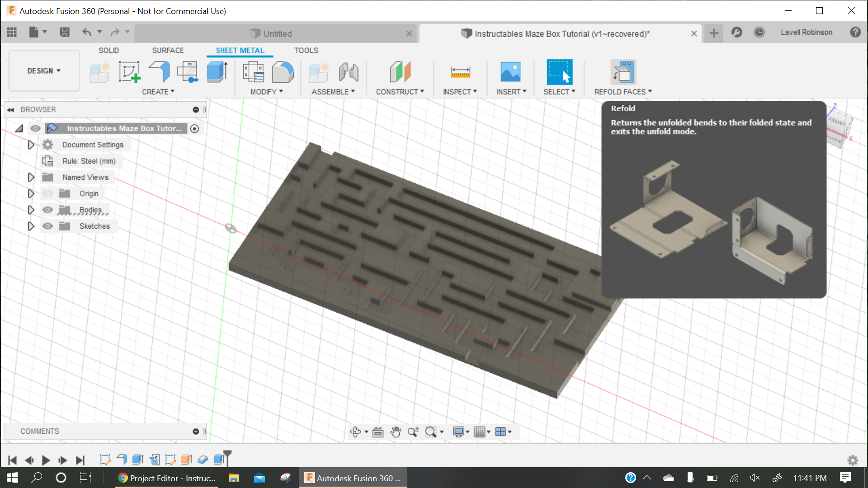Open timeline settings gear
This screenshot has width=868, height=488.
pyautogui.click(x=853, y=460)
